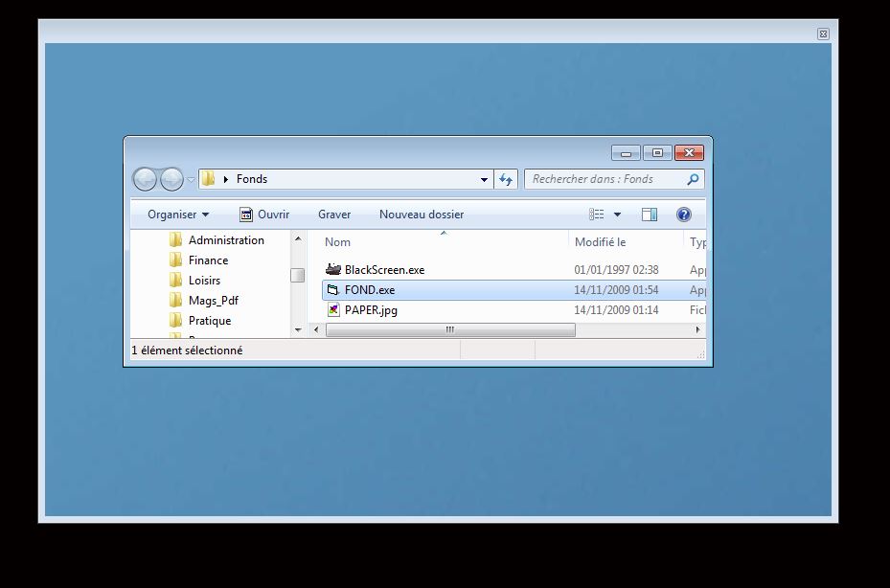Open recent pages dropdown near navigation arrows

(x=191, y=179)
